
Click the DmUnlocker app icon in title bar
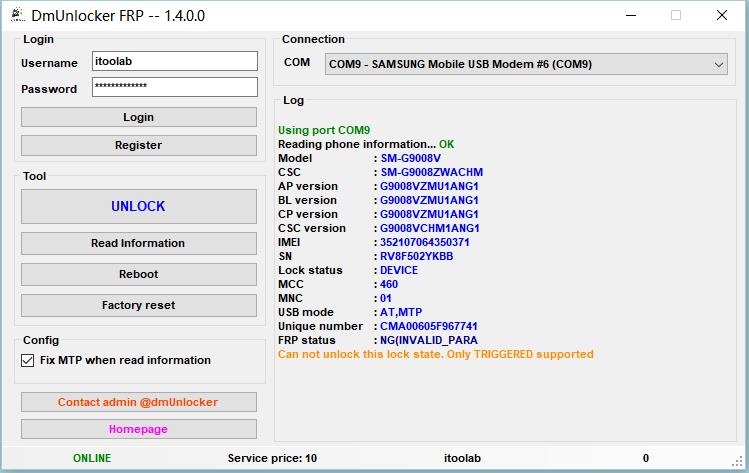pos(18,15)
